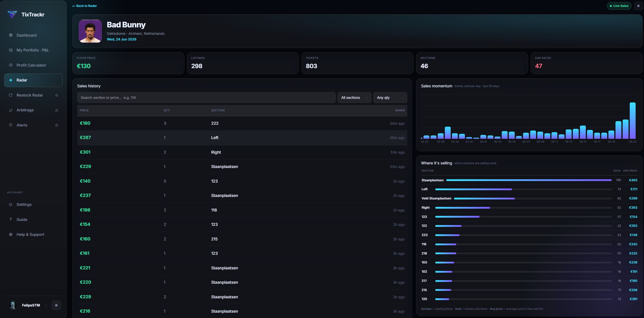Click the 06-22 date label on the chart
The width and height of the screenshot is (644, 318).
(x=632, y=142)
